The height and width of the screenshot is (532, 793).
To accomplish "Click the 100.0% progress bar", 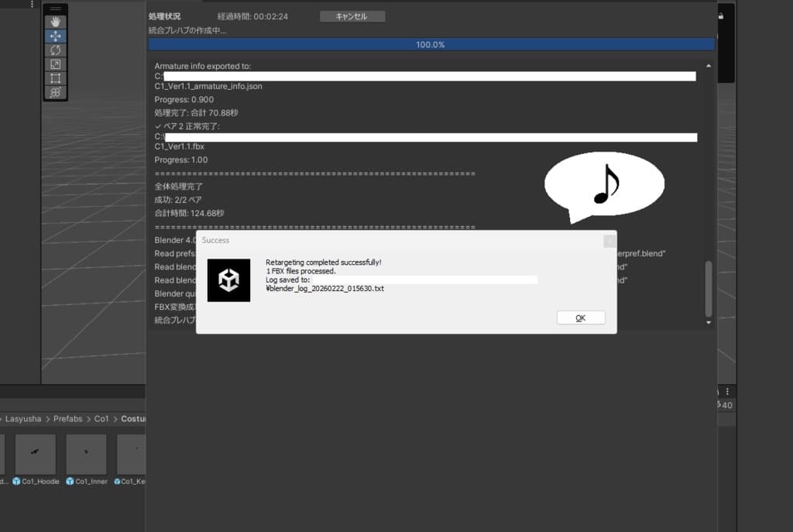I will click(x=431, y=44).
